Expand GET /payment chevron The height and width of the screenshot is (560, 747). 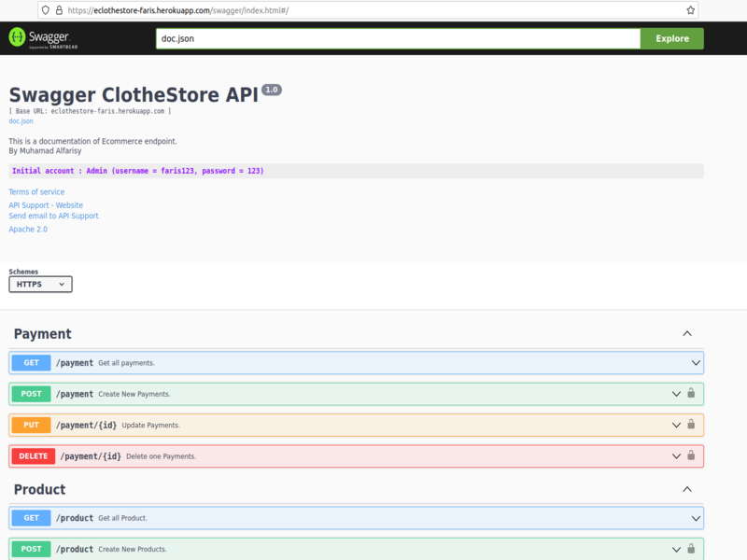click(696, 363)
